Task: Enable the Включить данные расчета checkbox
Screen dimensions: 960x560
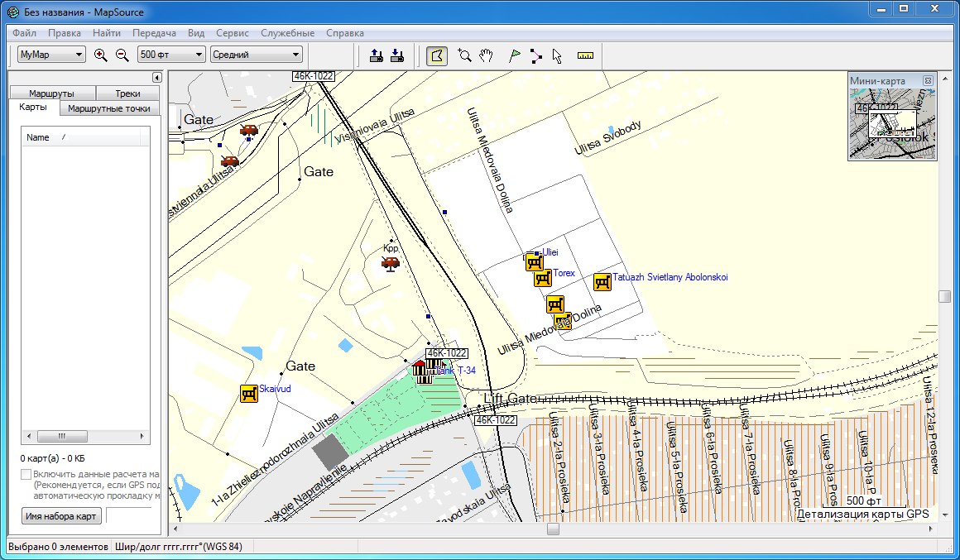Action: (26, 474)
